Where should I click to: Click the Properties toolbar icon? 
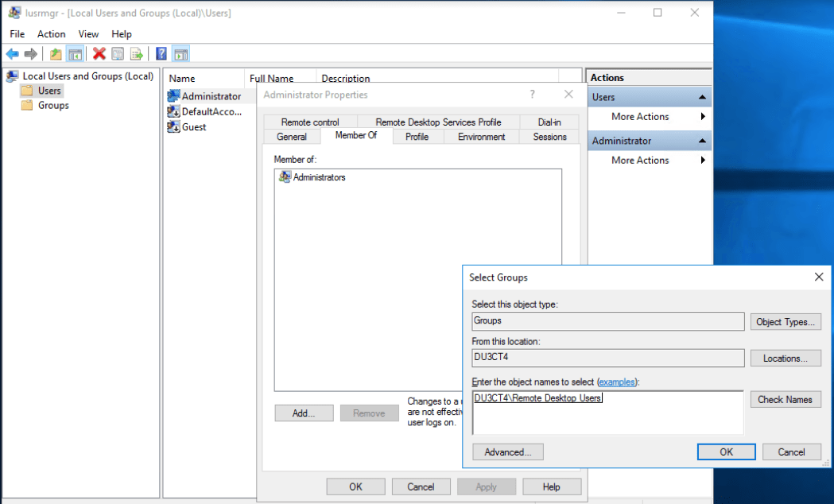tap(118, 54)
